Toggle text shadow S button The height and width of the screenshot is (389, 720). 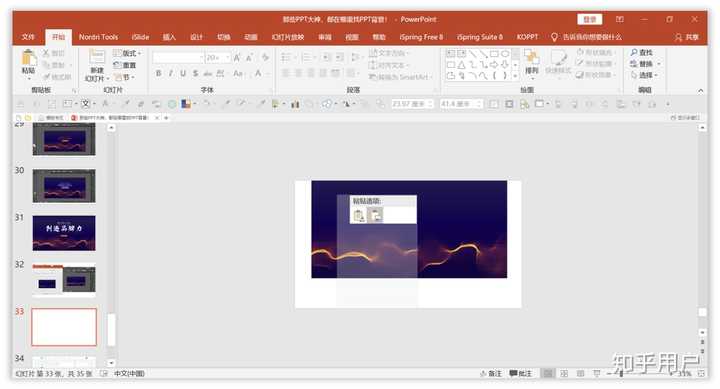click(196, 73)
